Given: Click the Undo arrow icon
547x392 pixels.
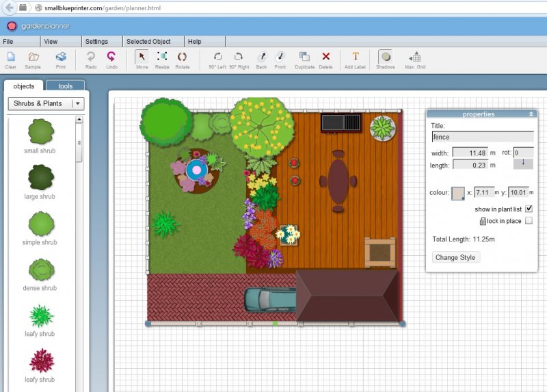Looking at the screenshot, I should (x=111, y=57).
